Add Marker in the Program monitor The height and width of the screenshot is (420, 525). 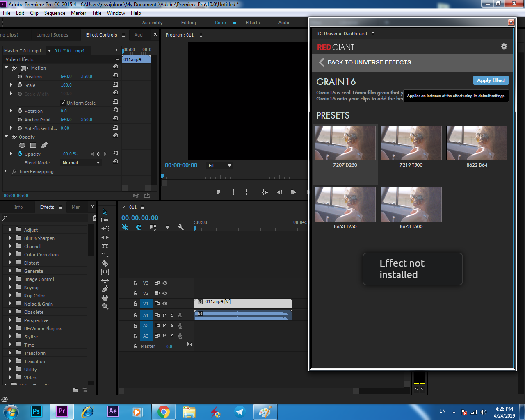(x=218, y=192)
